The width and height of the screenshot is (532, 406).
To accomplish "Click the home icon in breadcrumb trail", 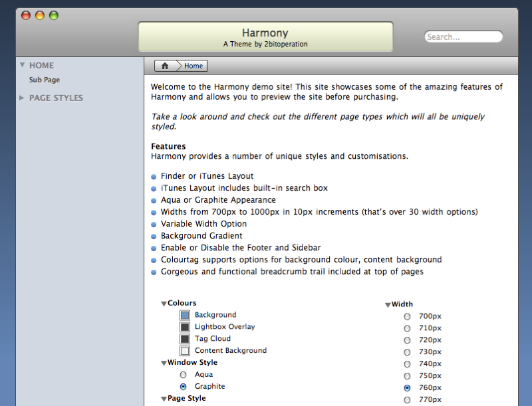I will (x=165, y=66).
